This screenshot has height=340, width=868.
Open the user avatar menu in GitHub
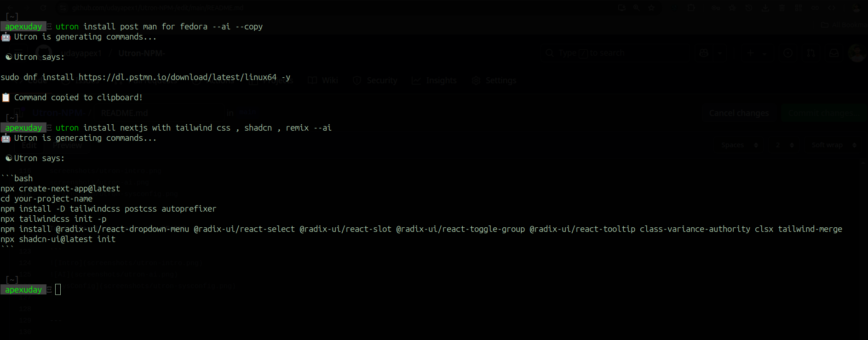[857, 53]
